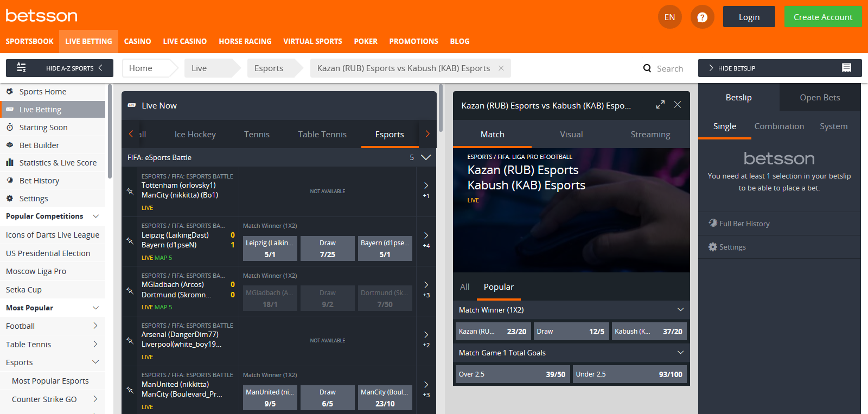Screen dimensions: 868x414
Task: Click the Bet Builder icon
Action: 10,145
